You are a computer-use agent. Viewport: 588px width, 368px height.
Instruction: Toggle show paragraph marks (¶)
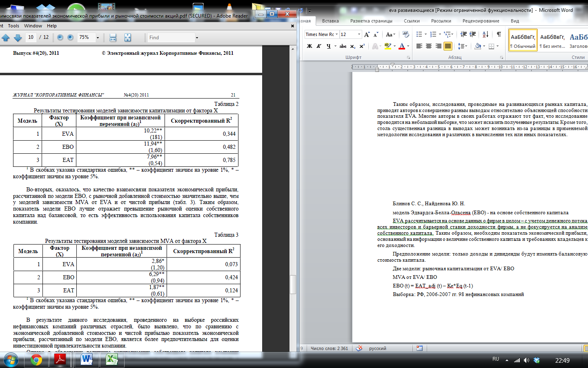click(x=499, y=34)
